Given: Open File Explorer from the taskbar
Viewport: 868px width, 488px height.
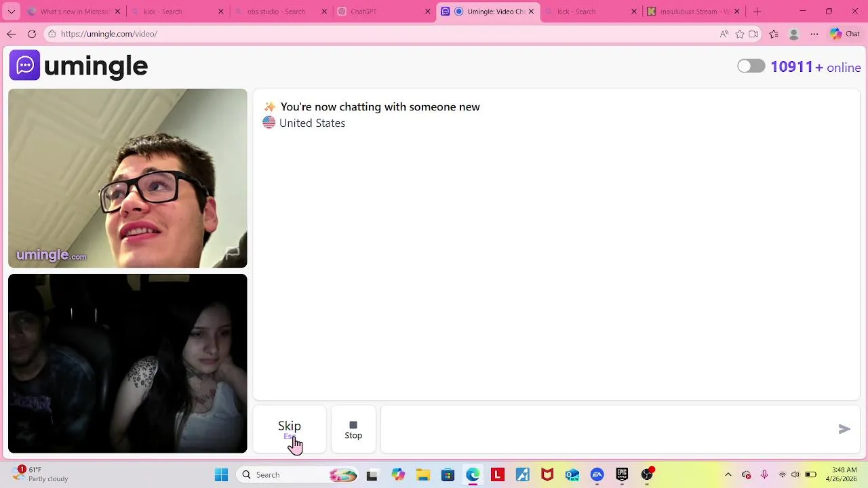Looking at the screenshot, I should 422,475.
